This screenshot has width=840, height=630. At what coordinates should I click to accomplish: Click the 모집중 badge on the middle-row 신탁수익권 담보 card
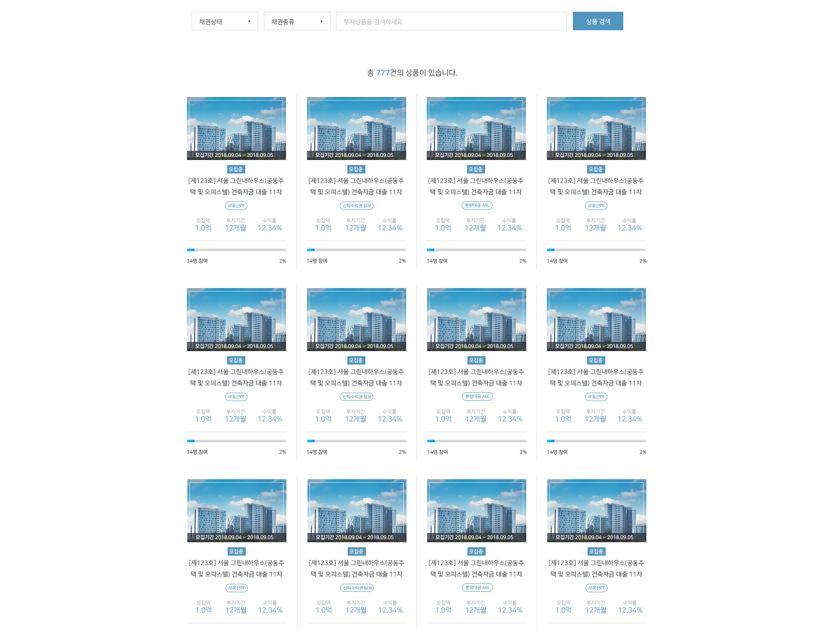tap(356, 360)
